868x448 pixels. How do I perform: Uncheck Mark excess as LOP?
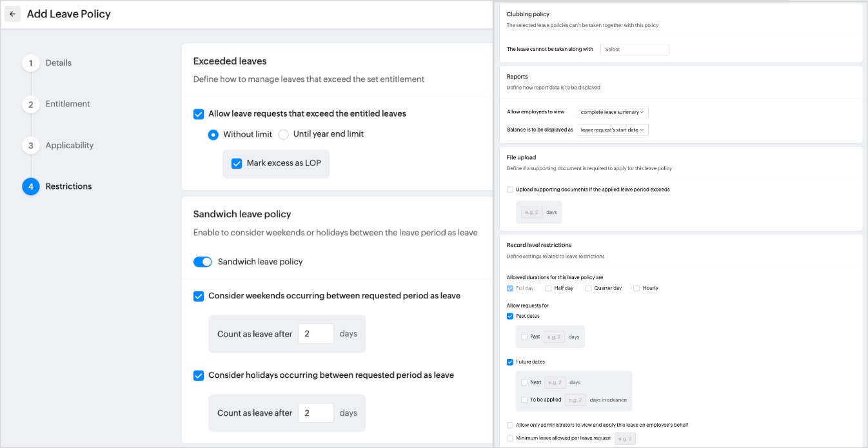tap(237, 164)
